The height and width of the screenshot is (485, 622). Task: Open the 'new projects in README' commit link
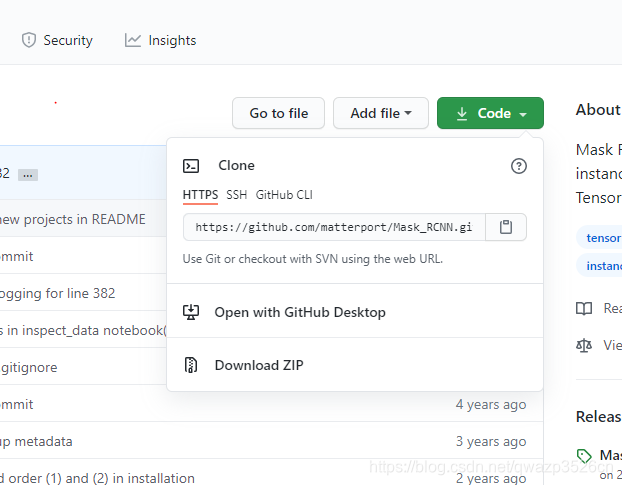click(x=73, y=219)
